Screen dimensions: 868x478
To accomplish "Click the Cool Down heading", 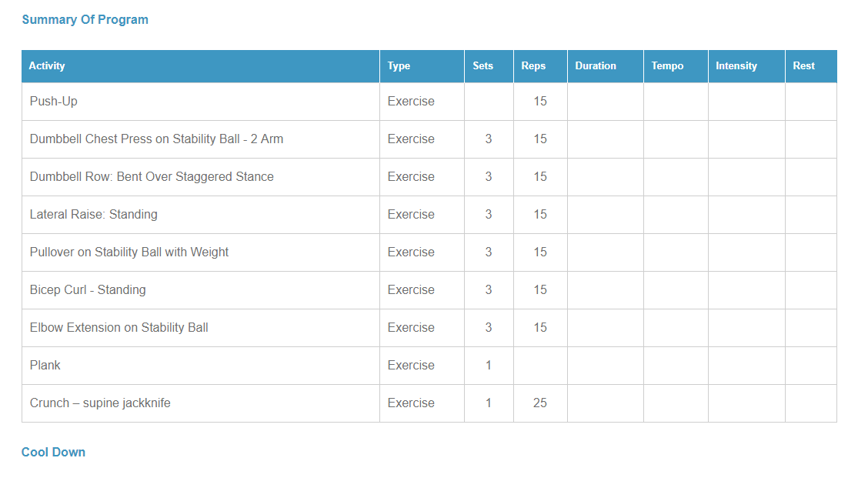I will [53, 452].
